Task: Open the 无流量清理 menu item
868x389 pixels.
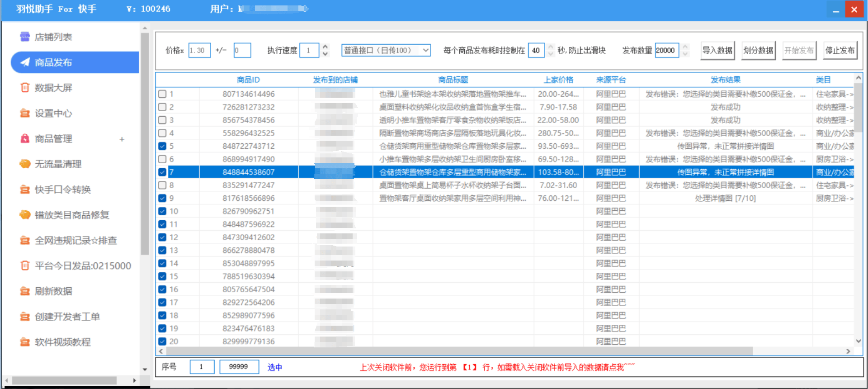Action: (x=58, y=164)
